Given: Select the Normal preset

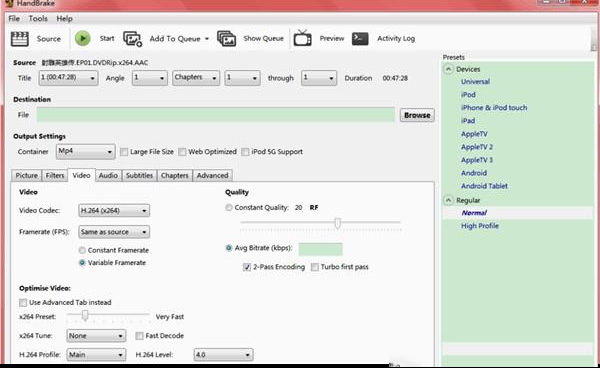Looking at the screenshot, I should click(474, 213).
